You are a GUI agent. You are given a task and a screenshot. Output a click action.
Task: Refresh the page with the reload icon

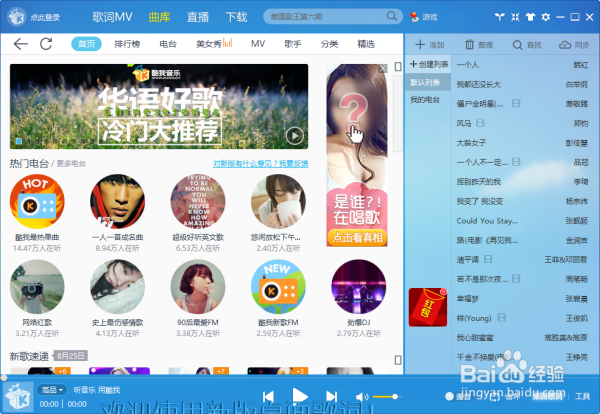coord(46,44)
